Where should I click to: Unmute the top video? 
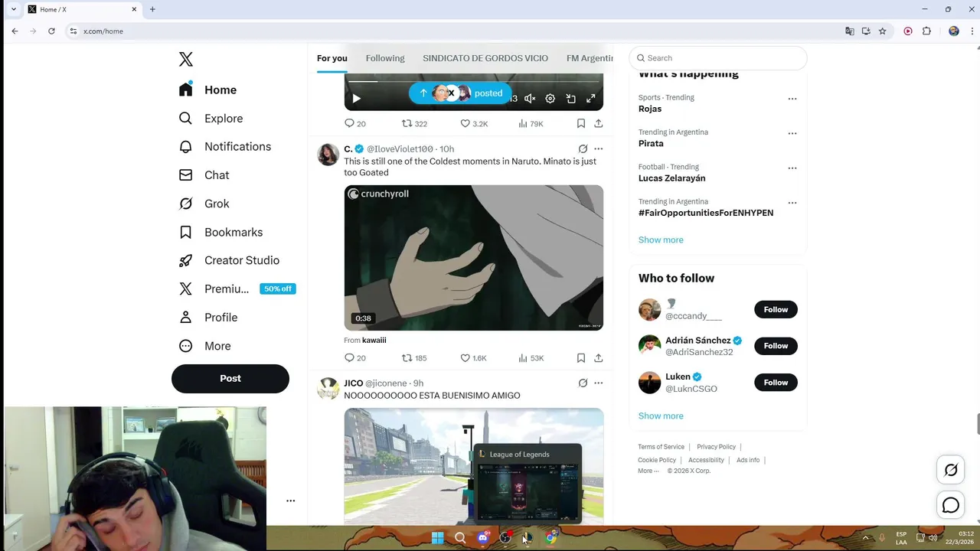[x=530, y=99]
